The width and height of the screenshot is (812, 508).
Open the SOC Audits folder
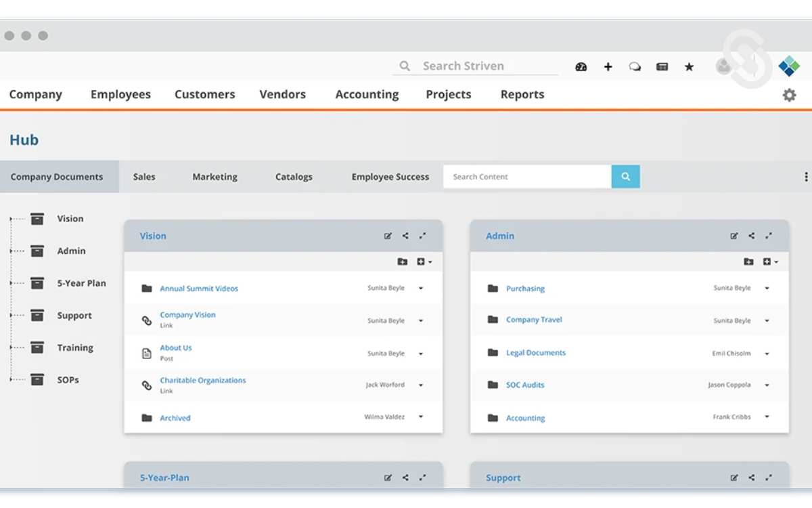[525, 385]
